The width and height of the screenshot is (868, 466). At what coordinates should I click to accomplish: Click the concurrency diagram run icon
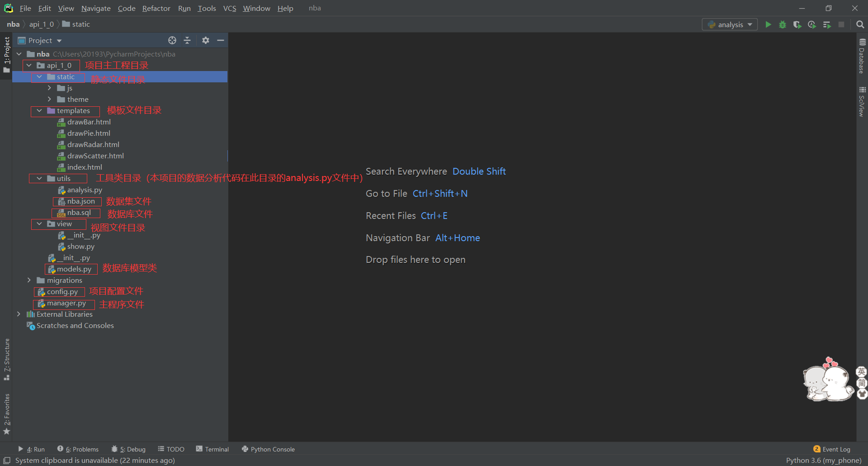pos(827,24)
